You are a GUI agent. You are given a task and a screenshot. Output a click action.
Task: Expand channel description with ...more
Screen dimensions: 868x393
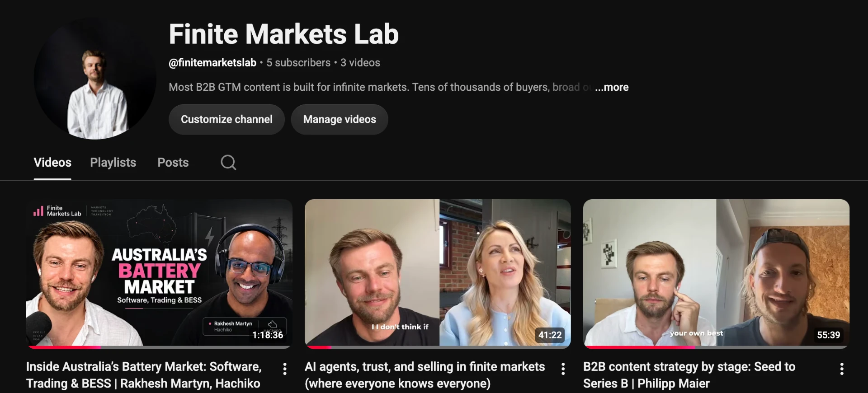click(612, 87)
